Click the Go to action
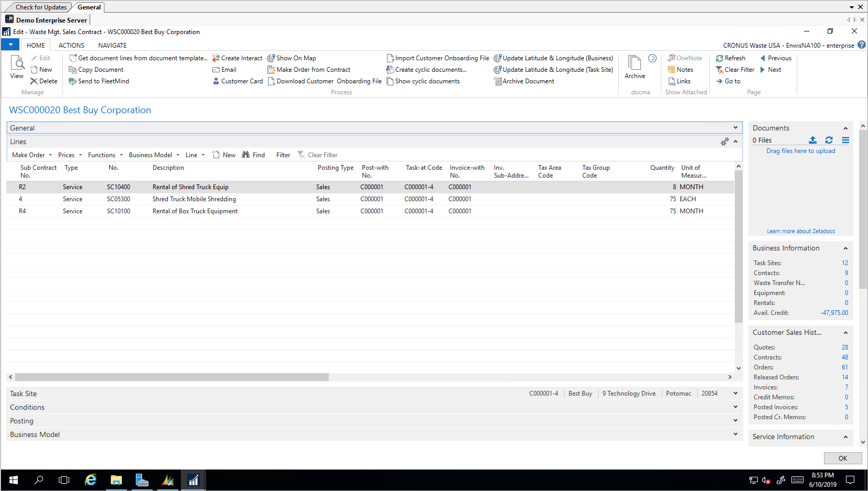Image resolution: width=868 pixels, height=491 pixels. point(728,81)
